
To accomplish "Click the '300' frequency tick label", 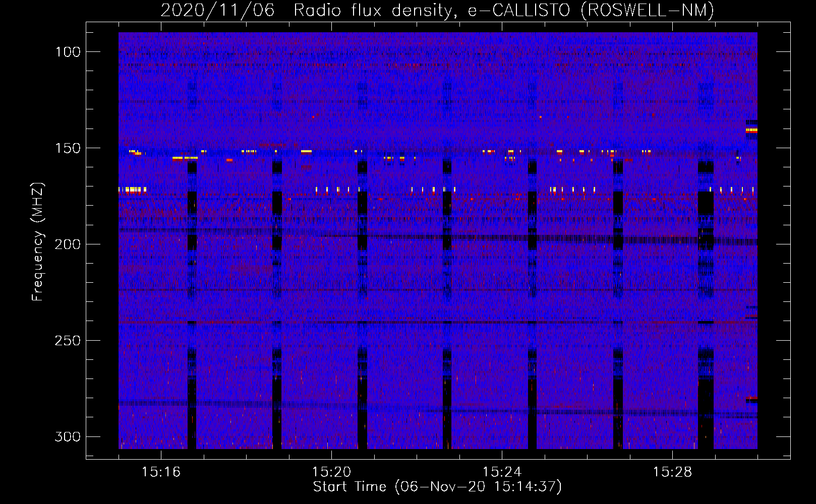I will (x=68, y=436).
